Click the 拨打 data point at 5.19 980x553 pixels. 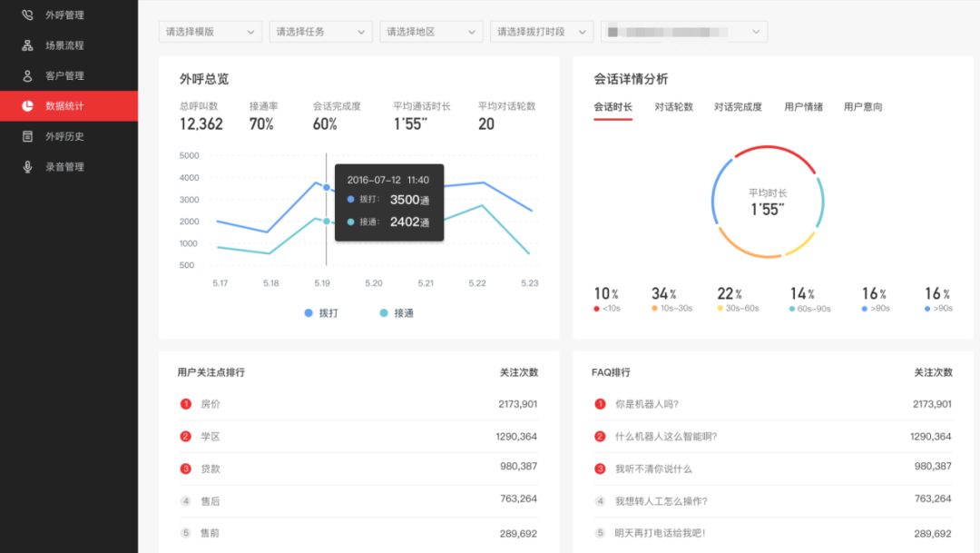click(327, 187)
